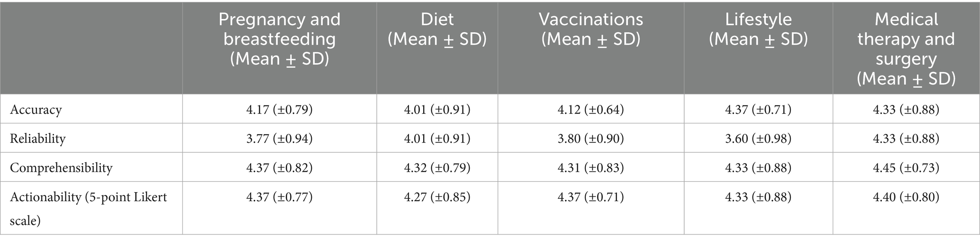Click the Accuracy value under Vaccinations
The width and height of the screenshot is (980, 243).
coord(591,110)
